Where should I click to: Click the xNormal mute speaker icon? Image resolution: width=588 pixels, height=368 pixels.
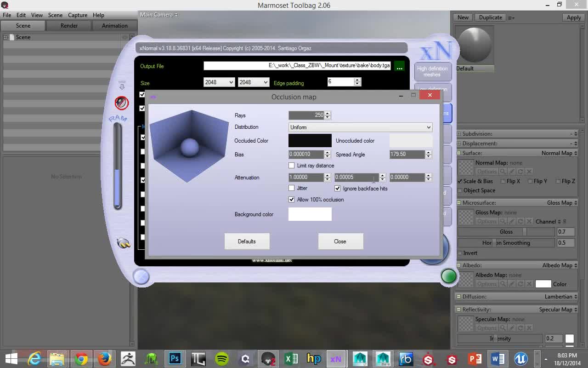pyautogui.click(x=122, y=103)
